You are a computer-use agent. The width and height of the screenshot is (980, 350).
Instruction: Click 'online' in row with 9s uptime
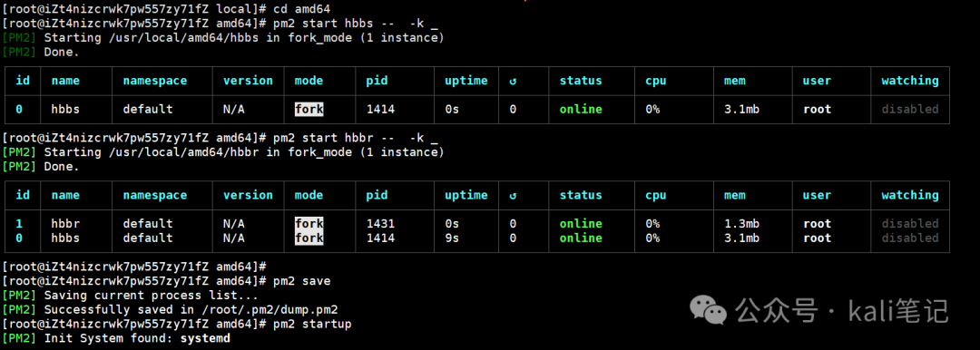click(x=581, y=238)
